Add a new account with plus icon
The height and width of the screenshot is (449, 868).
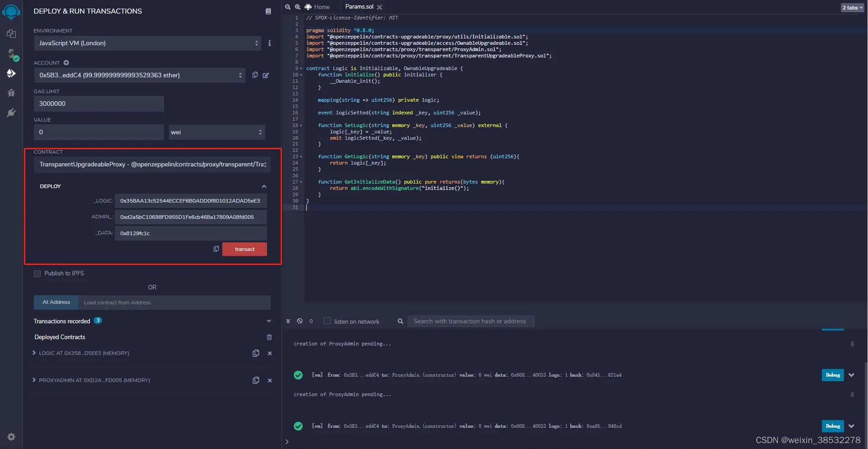[66, 63]
